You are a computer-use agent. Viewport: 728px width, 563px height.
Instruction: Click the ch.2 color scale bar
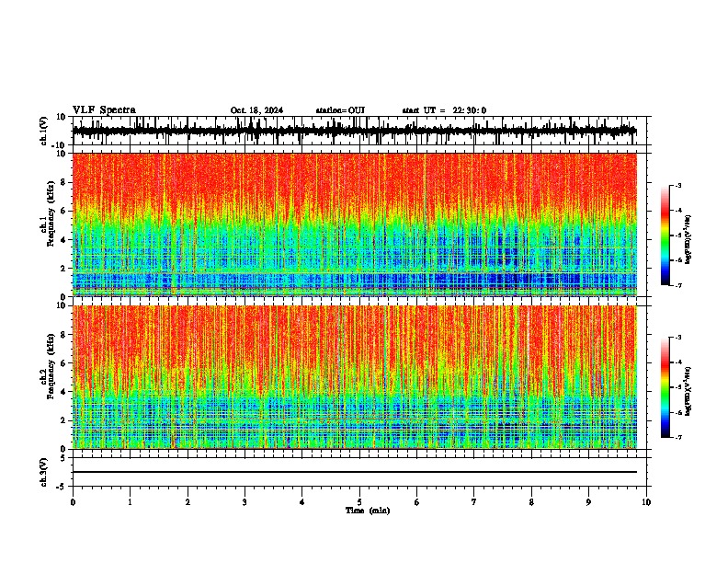(665, 387)
